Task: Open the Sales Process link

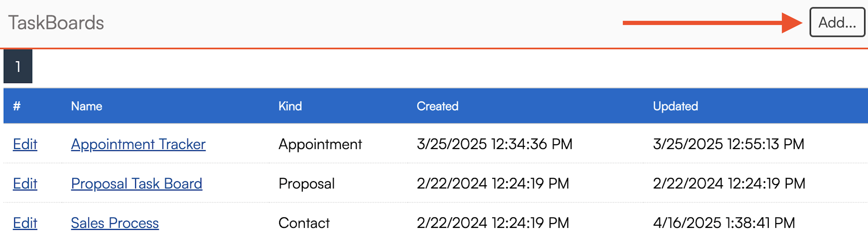Action: 115,223
